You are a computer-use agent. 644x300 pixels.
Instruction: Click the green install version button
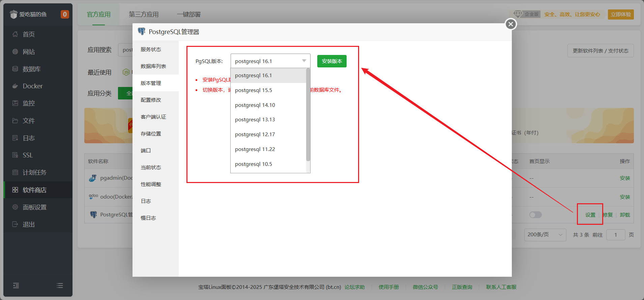coord(331,61)
